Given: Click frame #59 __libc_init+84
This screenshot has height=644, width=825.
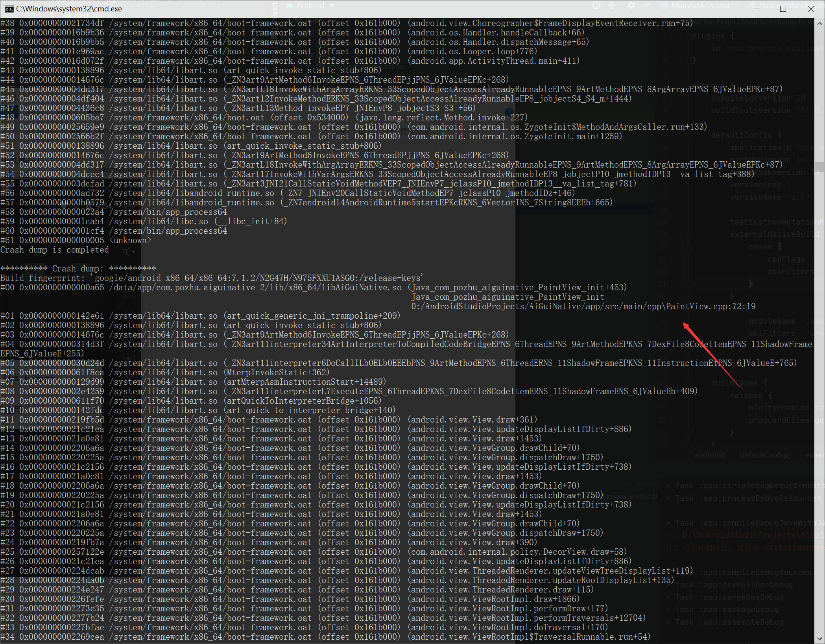Looking at the screenshot, I should click(x=144, y=221).
